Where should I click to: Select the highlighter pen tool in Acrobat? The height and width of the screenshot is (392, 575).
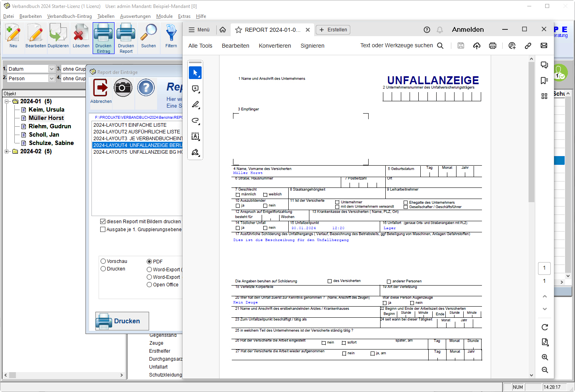pos(195,104)
